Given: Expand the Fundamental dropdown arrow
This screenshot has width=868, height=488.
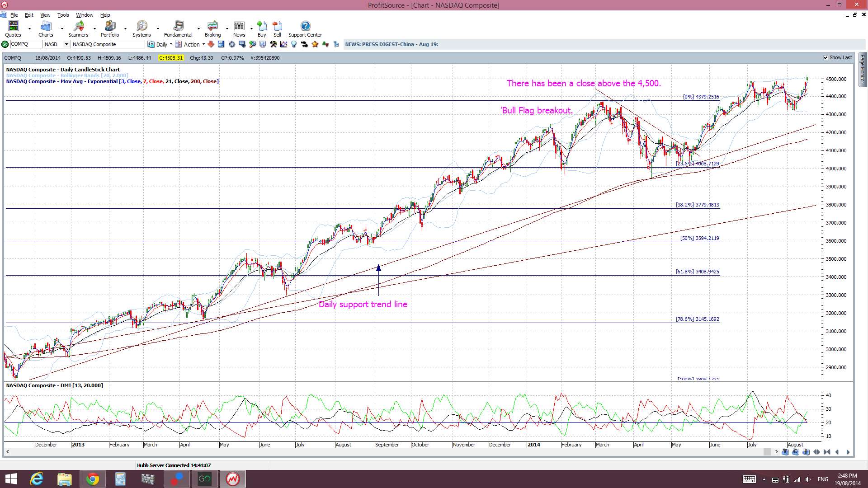Looking at the screenshot, I should (x=198, y=29).
